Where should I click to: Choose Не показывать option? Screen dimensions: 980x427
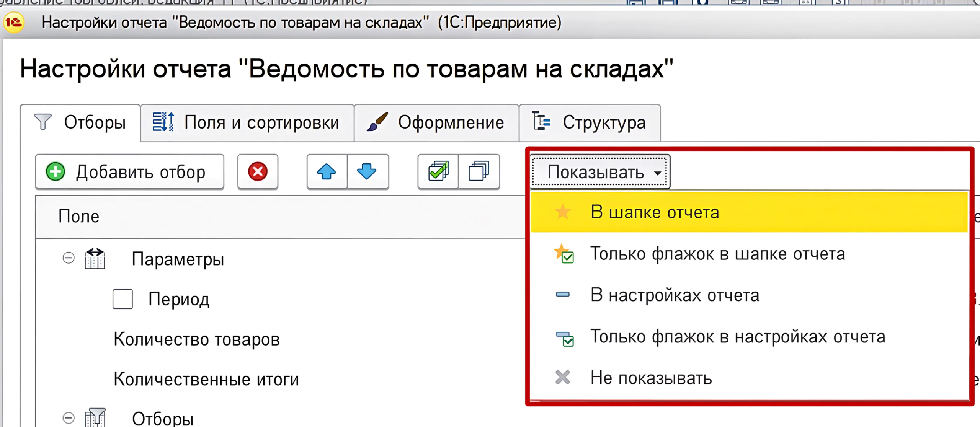click(x=749, y=378)
